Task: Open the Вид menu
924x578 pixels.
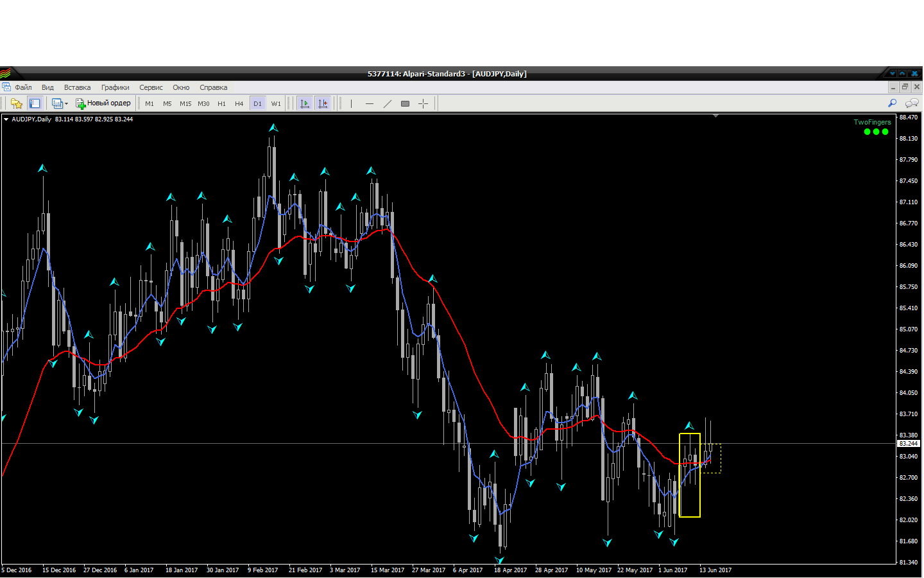Action: click(47, 87)
